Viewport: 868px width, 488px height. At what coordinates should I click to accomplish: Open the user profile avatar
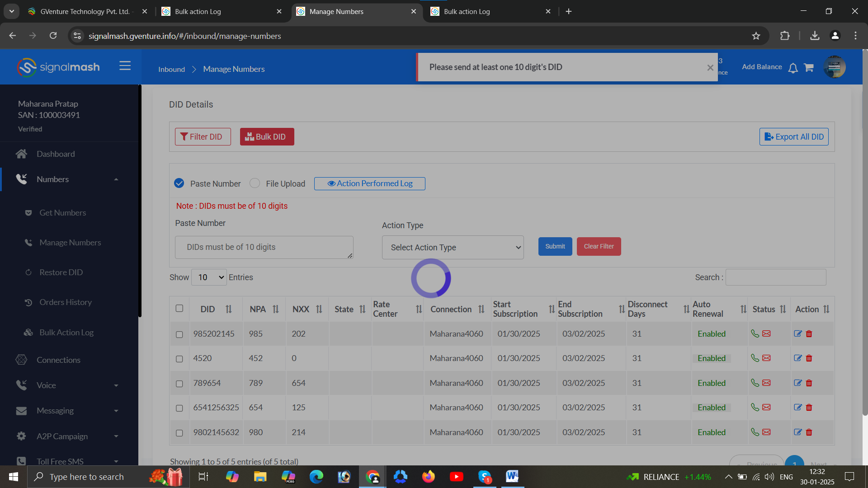coord(835,67)
